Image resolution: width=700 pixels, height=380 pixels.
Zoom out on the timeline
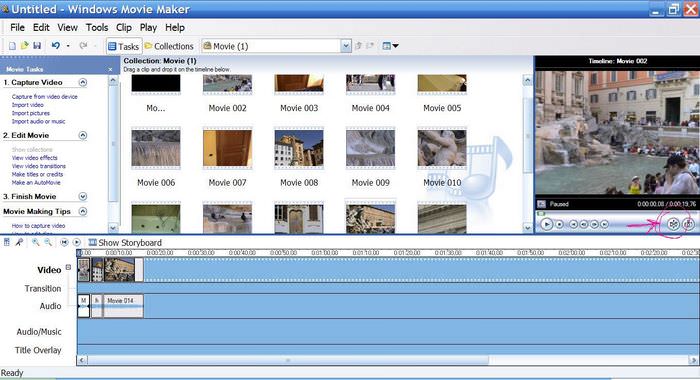tap(48, 242)
